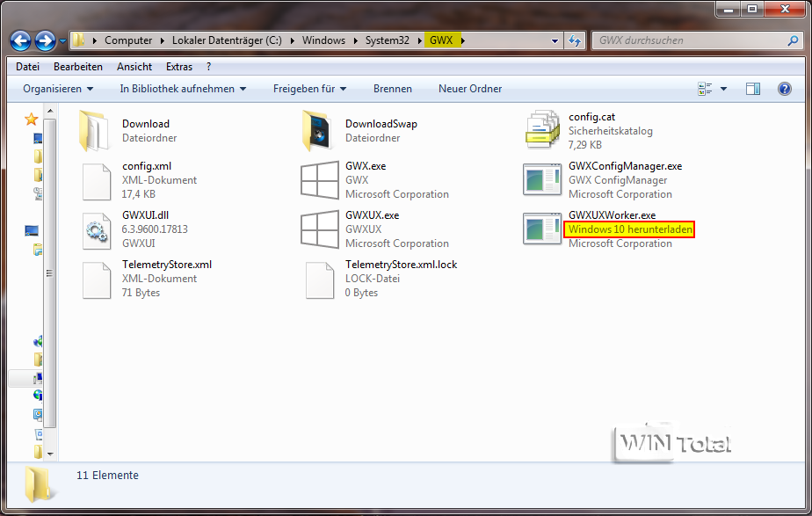Screen dimensions: 812x516
Task: Toggle the preview pane icon
Action: [x=753, y=89]
